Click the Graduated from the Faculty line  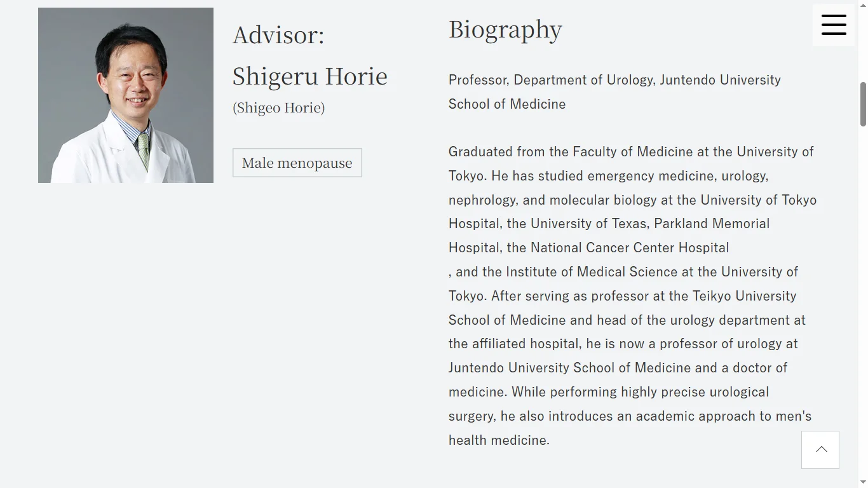631,152
